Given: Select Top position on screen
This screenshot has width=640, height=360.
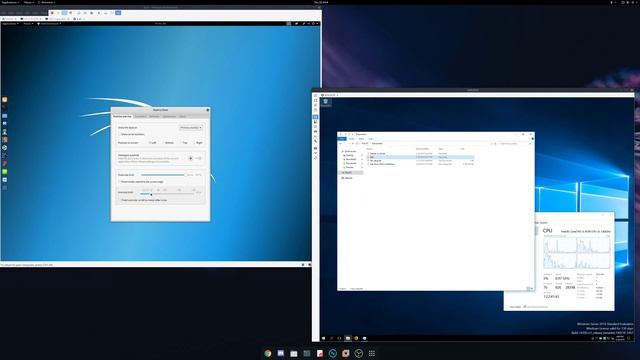Looking at the screenshot, I should (184, 143).
